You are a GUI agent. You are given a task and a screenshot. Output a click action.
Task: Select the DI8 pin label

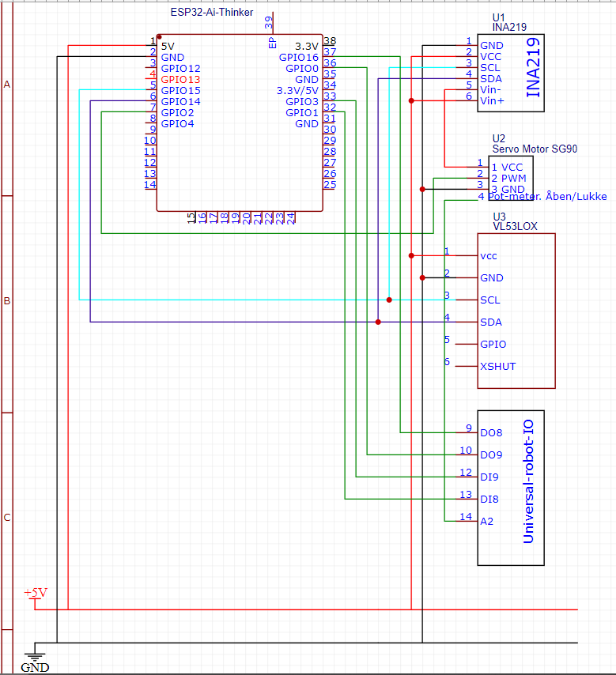[489, 500]
